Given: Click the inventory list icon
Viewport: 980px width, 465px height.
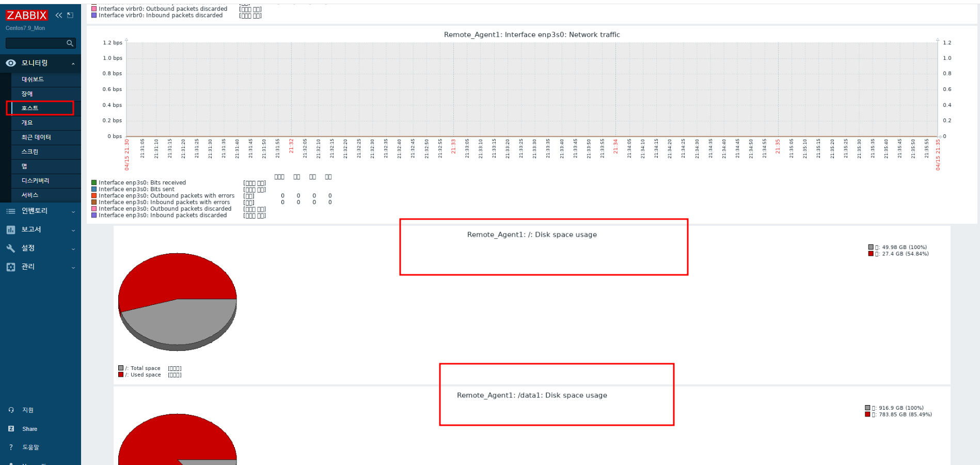Looking at the screenshot, I should (11, 211).
